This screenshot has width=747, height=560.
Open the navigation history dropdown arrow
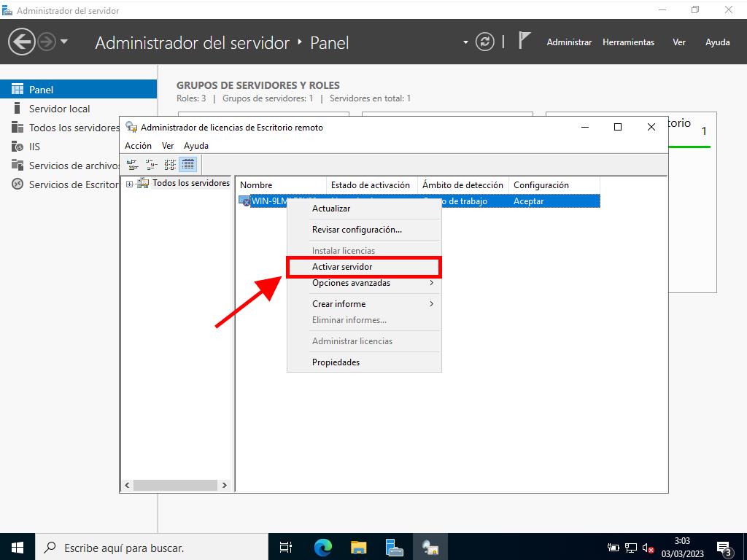click(x=64, y=42)
